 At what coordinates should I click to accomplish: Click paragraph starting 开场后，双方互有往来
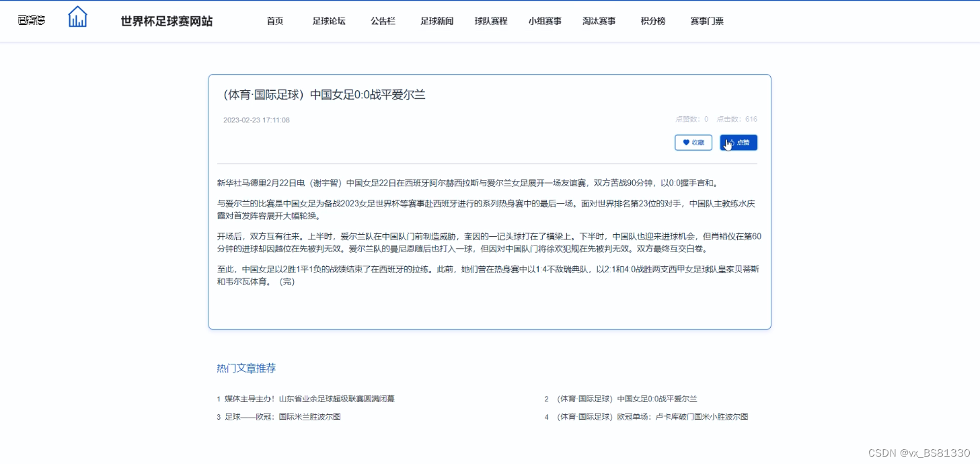(489, 242)
